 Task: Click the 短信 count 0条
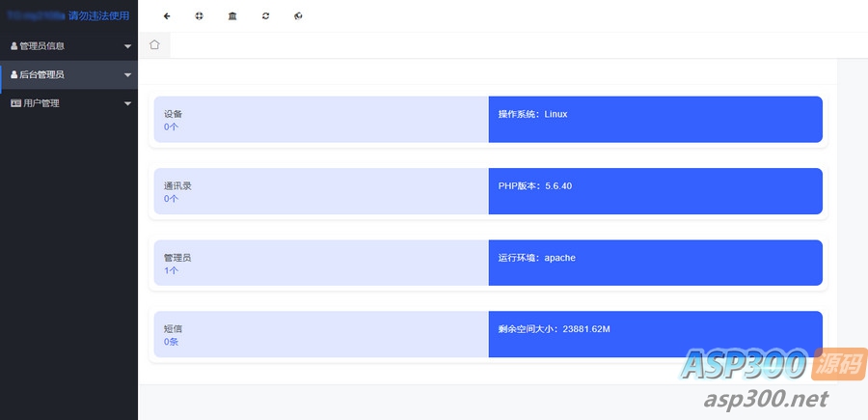171,342
